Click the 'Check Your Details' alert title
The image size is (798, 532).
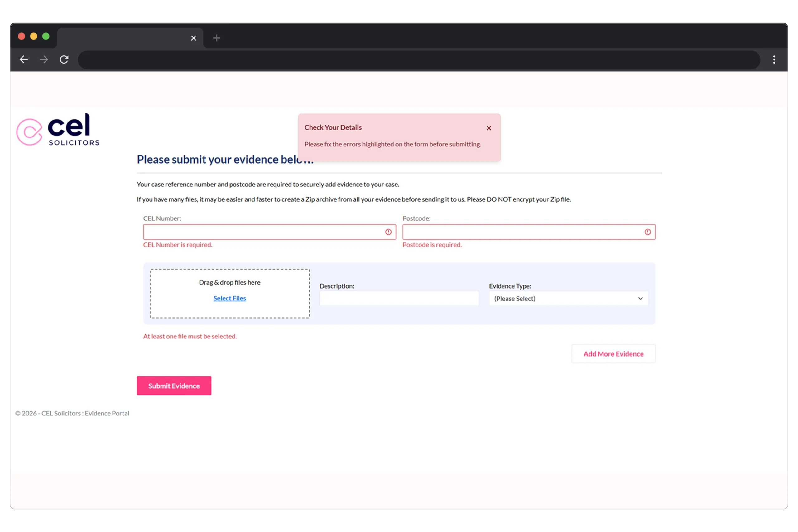coord(333,127)
